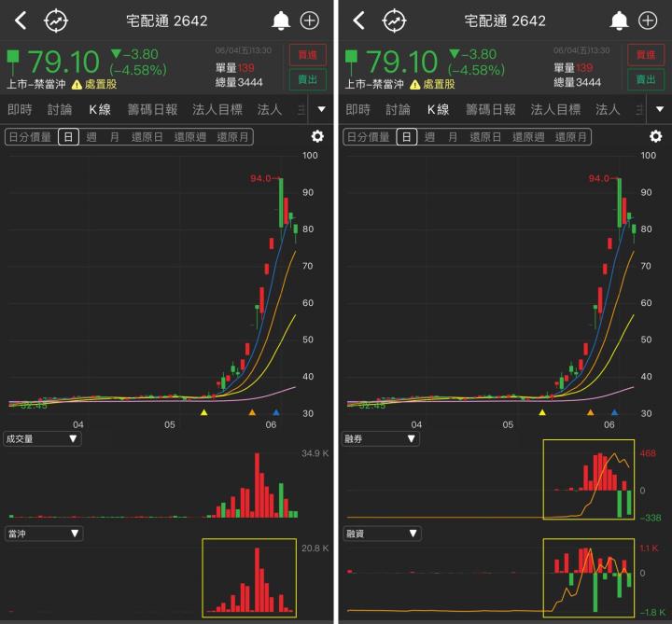This screenshot has height=624, width=672.
Task: Open chart analysis target icon in left panel
Action: 56,21
